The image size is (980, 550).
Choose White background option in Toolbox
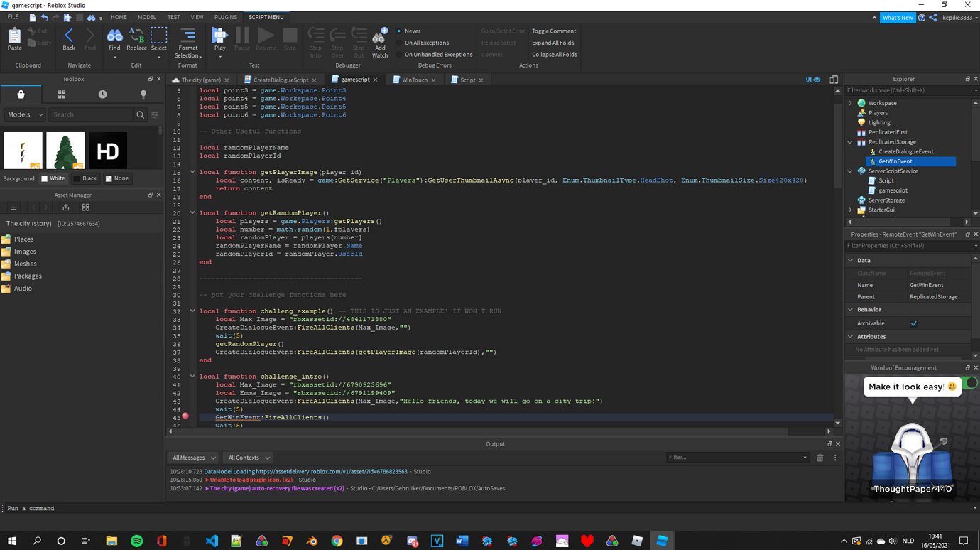(53, 178)
